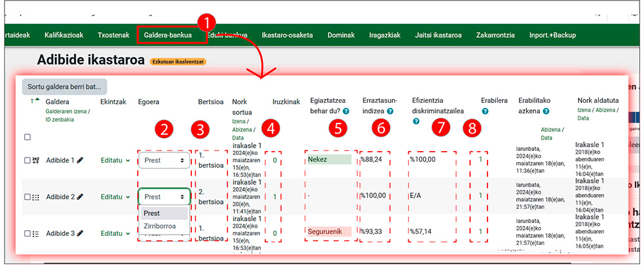Select the Adibide 2 row checkbox

(27, 197)
